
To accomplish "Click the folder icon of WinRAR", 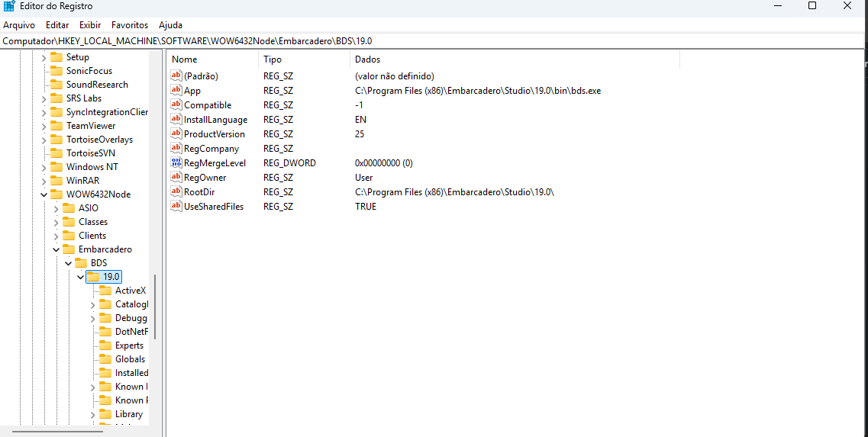I will pos(56,180).
